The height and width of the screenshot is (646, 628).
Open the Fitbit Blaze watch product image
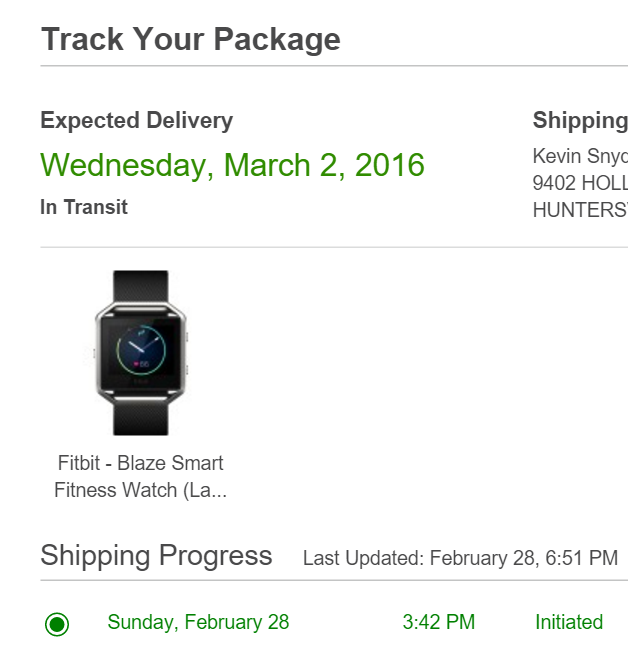tap(140, 352)
